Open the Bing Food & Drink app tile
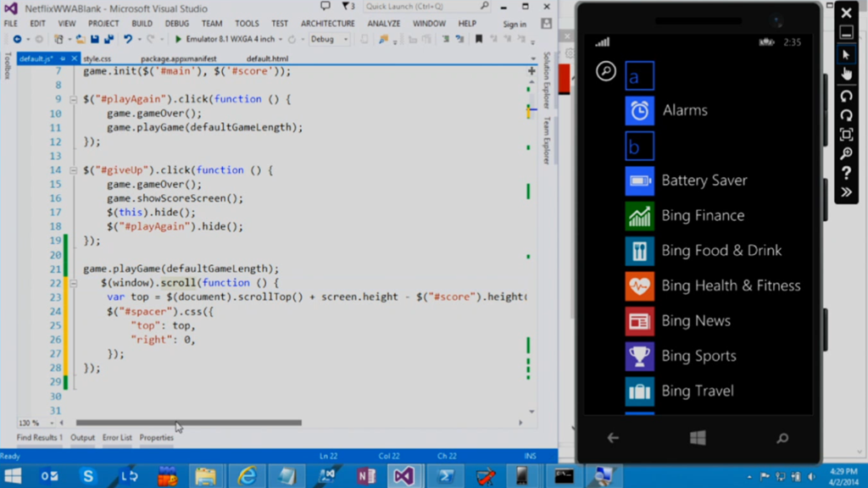Image resolution: width=868 pixels, height=488 pixels. click(x=639, y=251)
